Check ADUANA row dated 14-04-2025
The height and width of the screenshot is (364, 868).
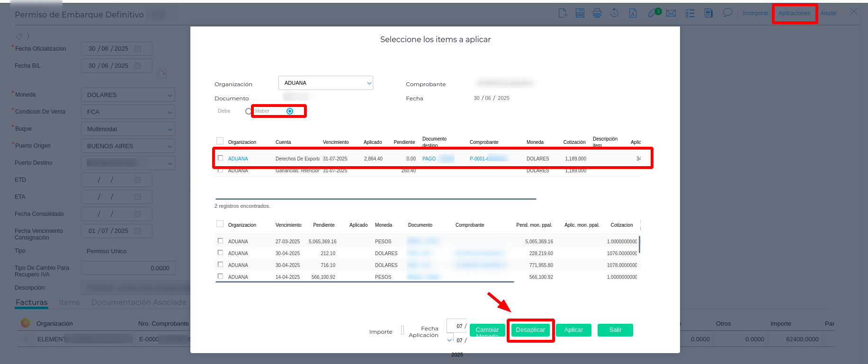[x=220, y=276]
